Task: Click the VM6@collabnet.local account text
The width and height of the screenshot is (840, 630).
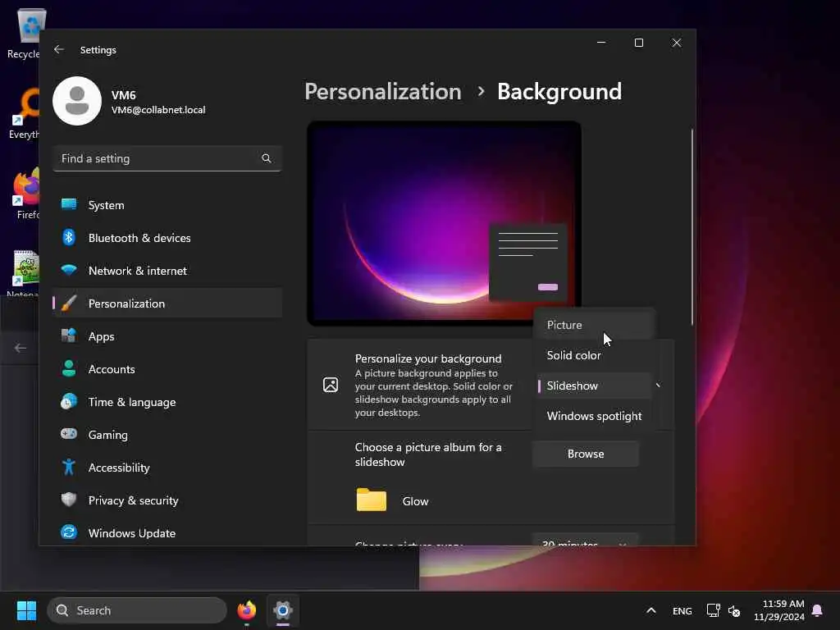Action: click(x=158, y=110)
